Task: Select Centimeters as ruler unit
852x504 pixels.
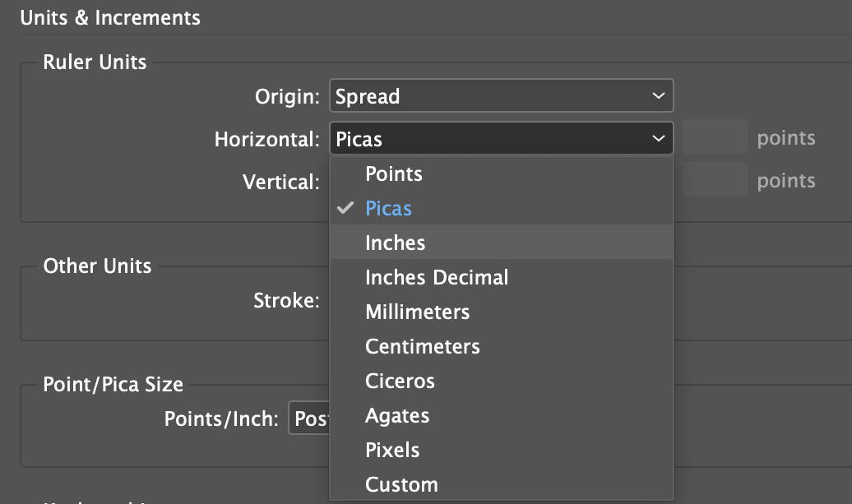Action: tap(501, 346)
